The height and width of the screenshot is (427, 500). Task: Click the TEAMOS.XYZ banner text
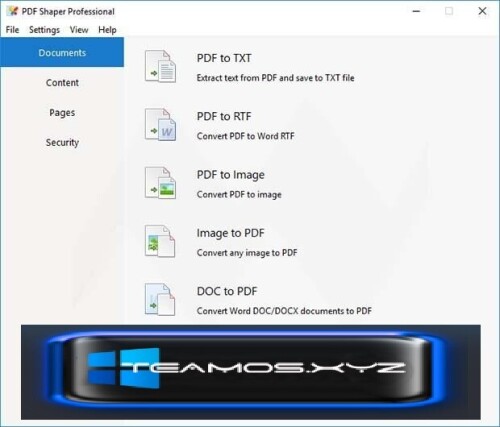263,368
